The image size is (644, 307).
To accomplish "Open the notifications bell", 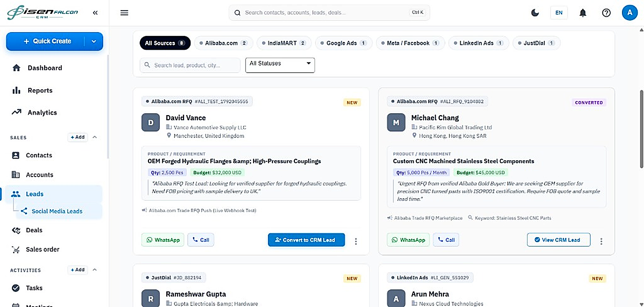I will pyautogui.click(x=583, y=13).
